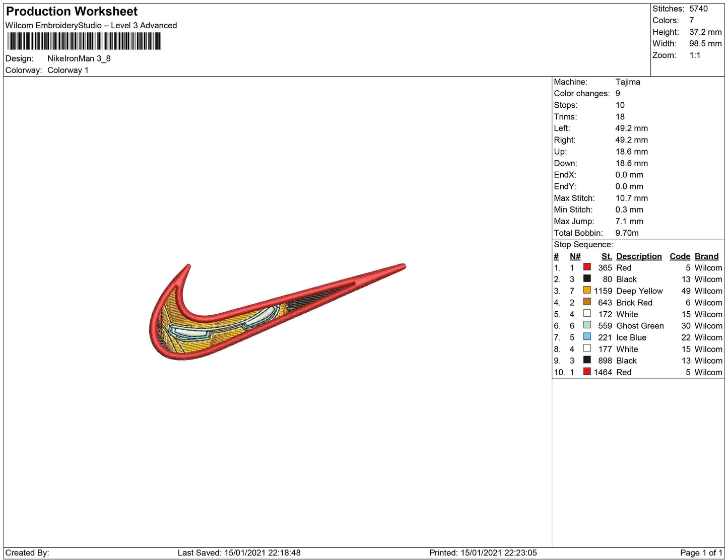
Task: Select the Height value "37.2 mm"
Action: click(705, 32)
